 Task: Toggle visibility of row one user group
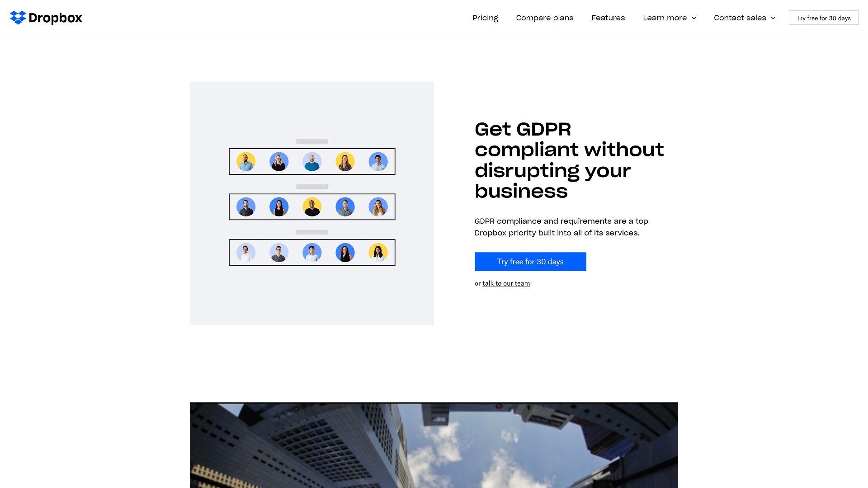312,141
